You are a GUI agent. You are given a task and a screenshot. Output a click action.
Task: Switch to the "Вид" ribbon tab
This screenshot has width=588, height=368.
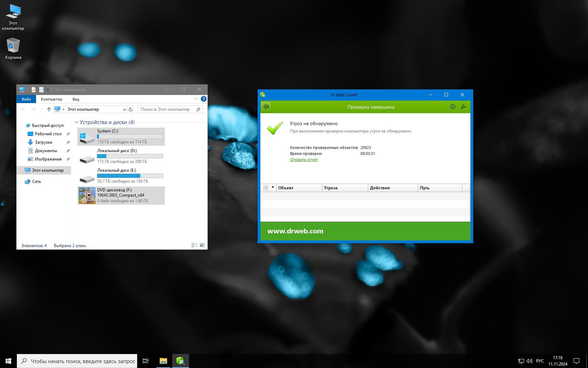[x=76, y=99]
